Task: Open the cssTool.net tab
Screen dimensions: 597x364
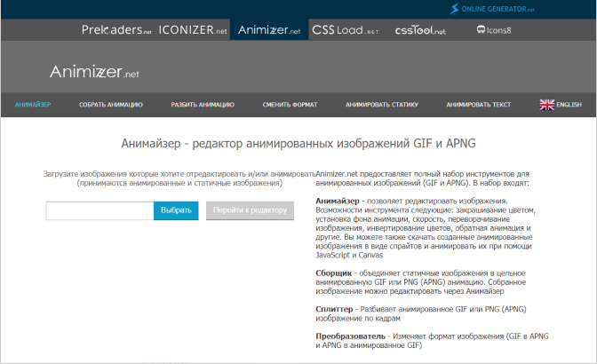Action: 420,30
